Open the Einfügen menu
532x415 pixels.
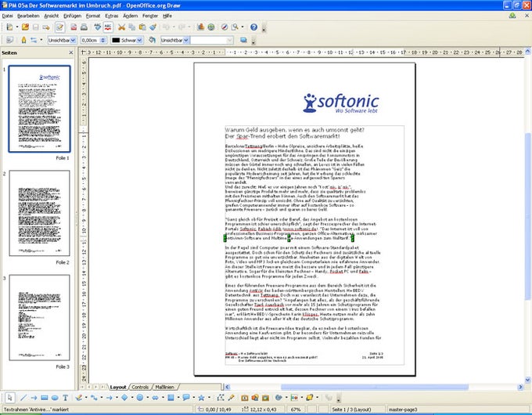click(72, 16)
